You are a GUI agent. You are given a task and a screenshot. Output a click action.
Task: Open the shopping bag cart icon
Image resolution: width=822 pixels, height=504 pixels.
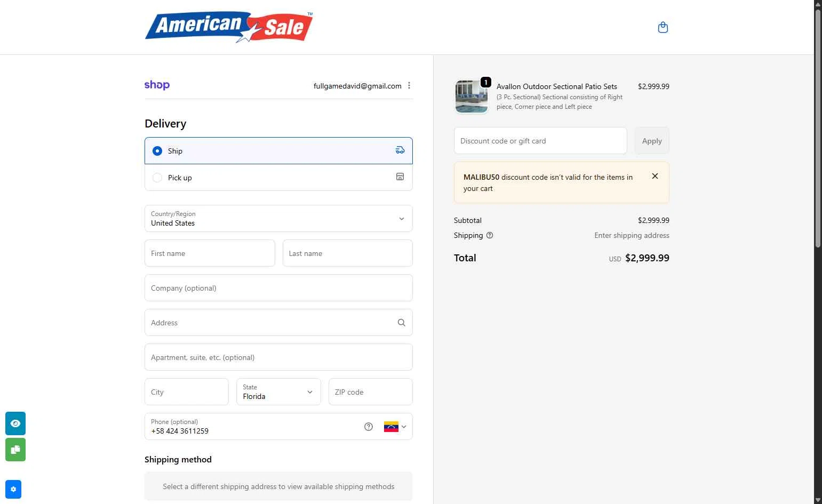tap(663, 27)
